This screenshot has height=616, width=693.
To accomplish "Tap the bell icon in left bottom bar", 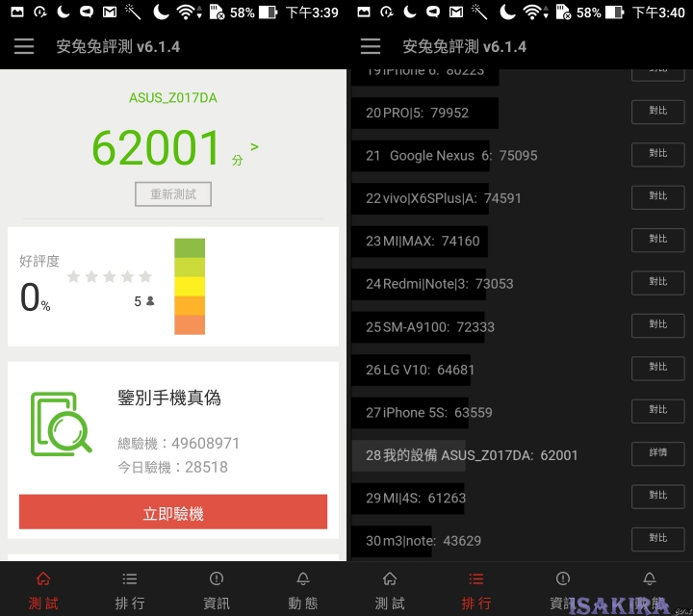I will [x=303, y=578].
